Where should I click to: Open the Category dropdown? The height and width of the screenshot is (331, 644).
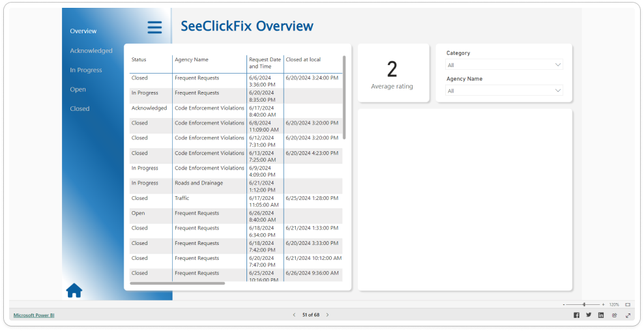point(504,65)
